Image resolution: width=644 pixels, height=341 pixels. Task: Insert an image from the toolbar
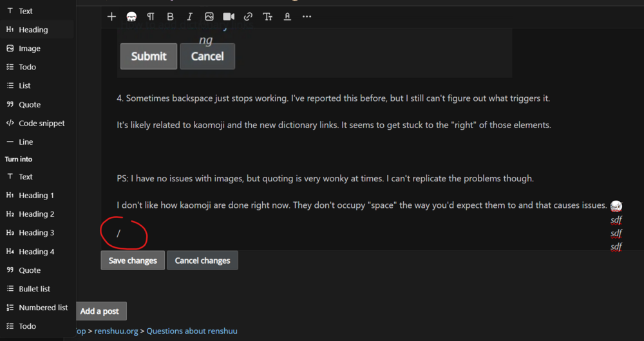pos(209,17)
